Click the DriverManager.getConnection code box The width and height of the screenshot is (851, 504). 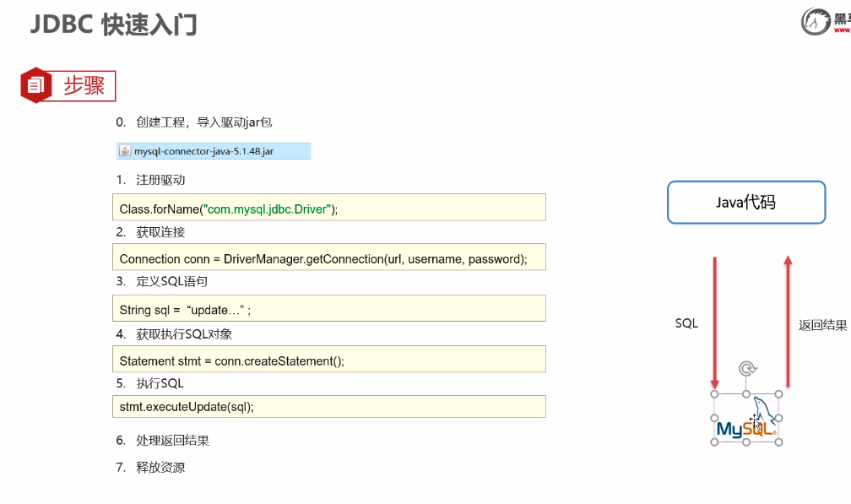point(329,257)
